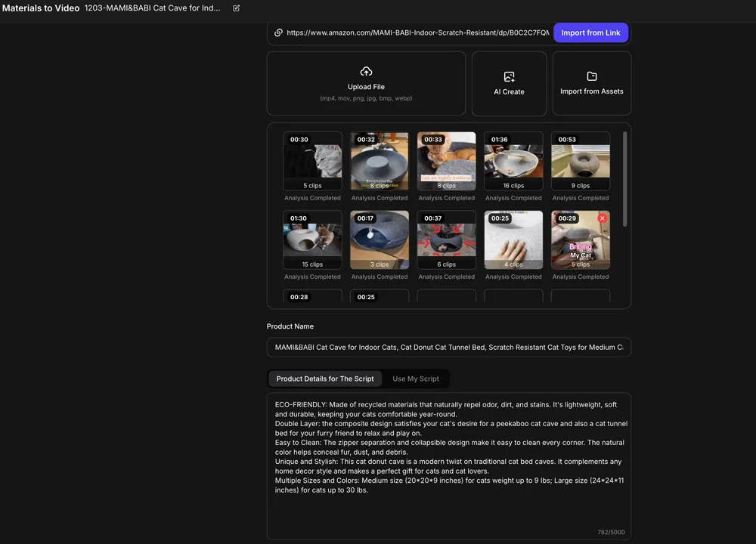Click the Import from Link button

point(590,33)
